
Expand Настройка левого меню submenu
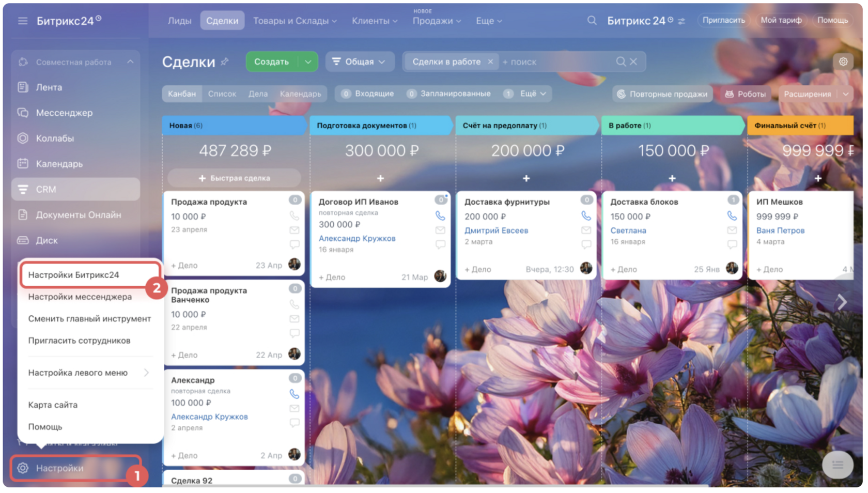[89, 373]
